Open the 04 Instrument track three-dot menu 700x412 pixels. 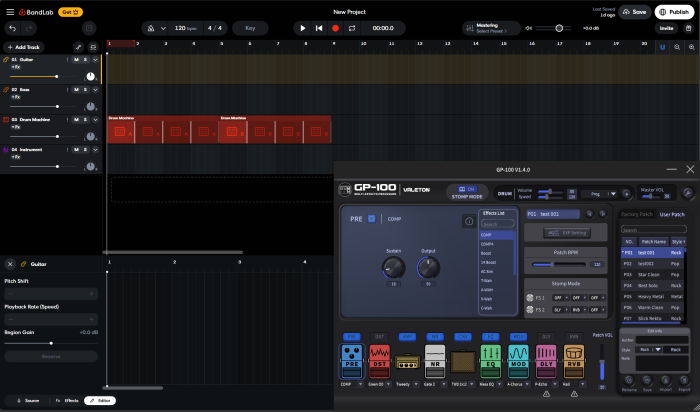67,150
